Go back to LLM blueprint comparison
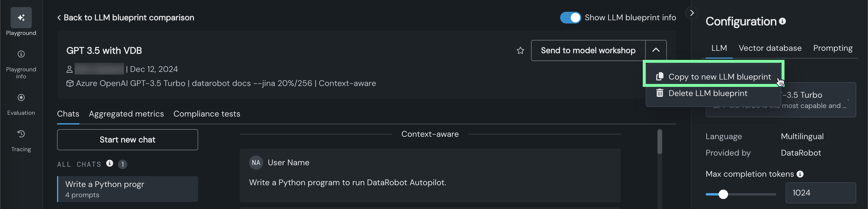868x209 pixels. pos(125,18)
